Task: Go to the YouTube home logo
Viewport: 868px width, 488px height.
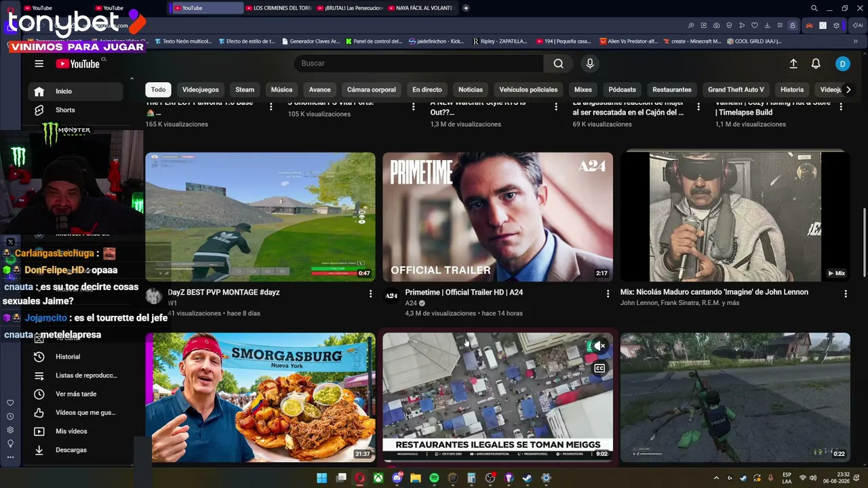Action: pos(78,64)
